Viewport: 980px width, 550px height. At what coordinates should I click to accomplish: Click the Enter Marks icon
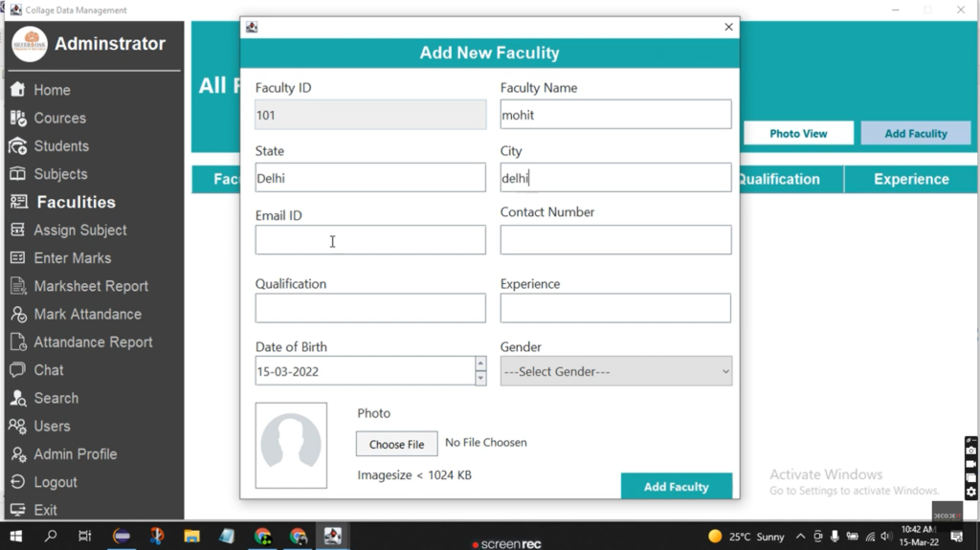[x=17, y=257]
